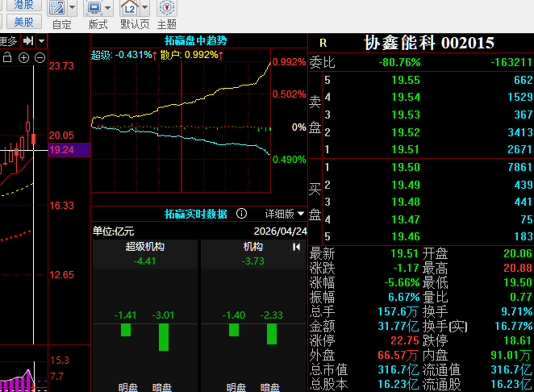Open the dropdown next to jump-to-end
Image resolution: width=534 pixels, height=392 pixels.
coord(41,41)
